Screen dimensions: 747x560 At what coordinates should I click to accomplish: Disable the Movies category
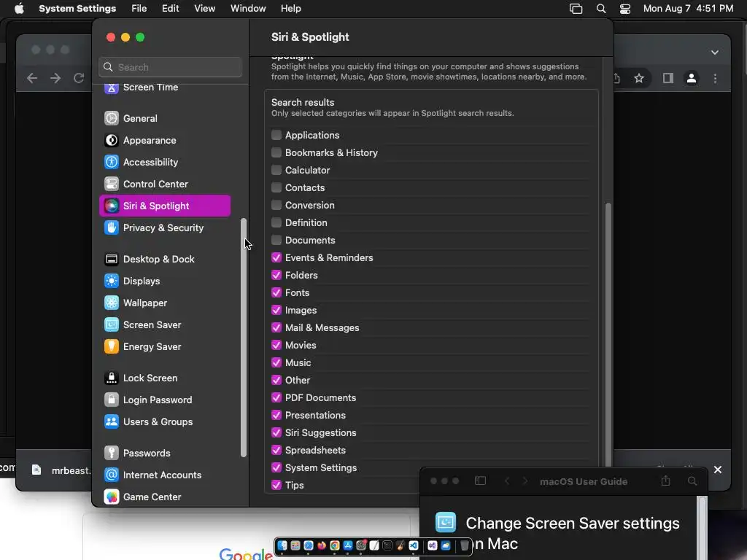pos(276,345)
